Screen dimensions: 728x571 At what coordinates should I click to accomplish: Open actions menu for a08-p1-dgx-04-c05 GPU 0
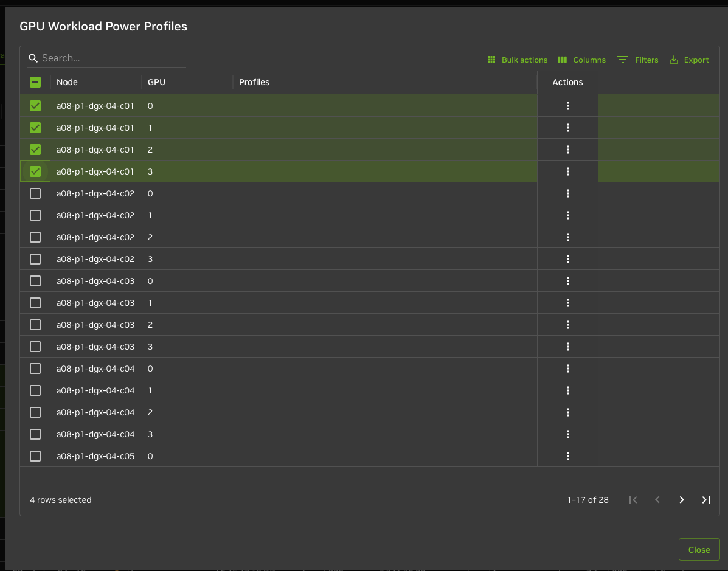(567, 456)
